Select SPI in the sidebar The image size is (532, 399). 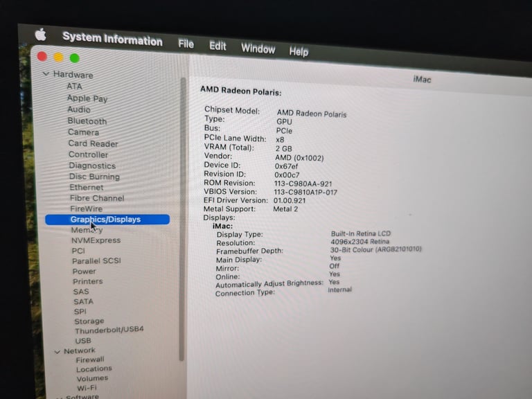[80, 311]
